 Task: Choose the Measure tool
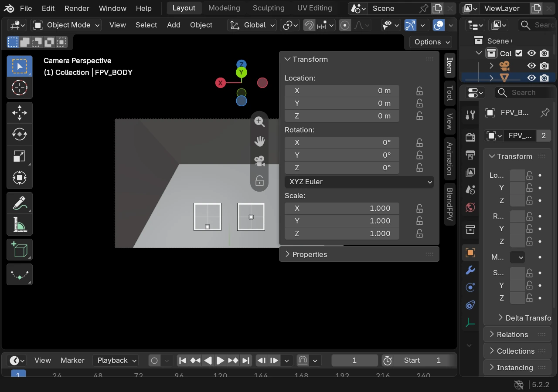coord(20,224)
